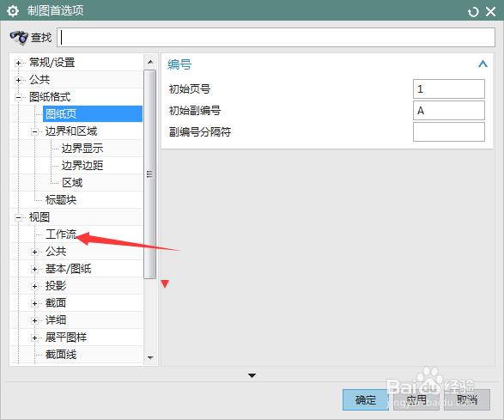Select the 视图 label in tree
504x420 pixels.
(x=39, y=217)
